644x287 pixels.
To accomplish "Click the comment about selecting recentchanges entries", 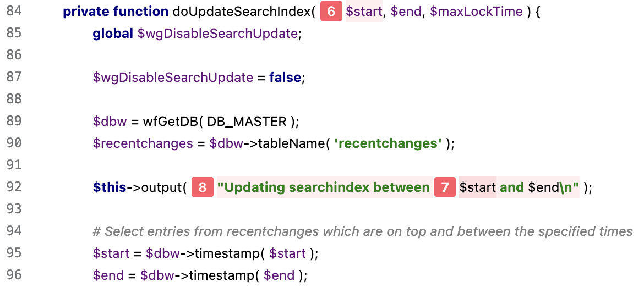I will pos(362,231).
